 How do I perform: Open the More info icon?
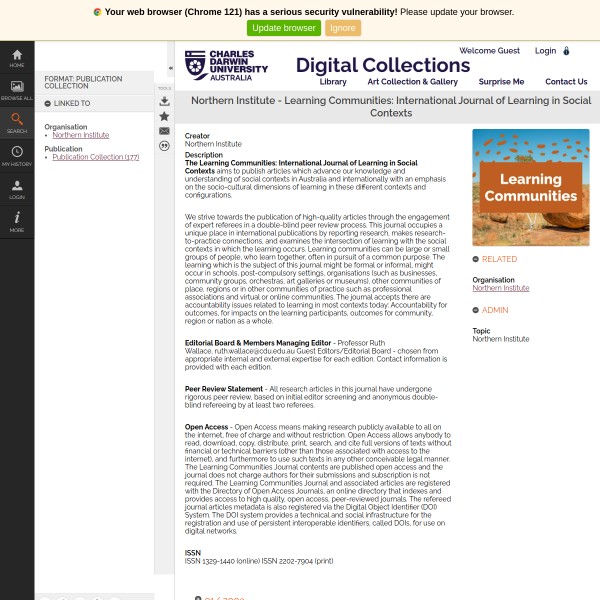tap(17, 221)
